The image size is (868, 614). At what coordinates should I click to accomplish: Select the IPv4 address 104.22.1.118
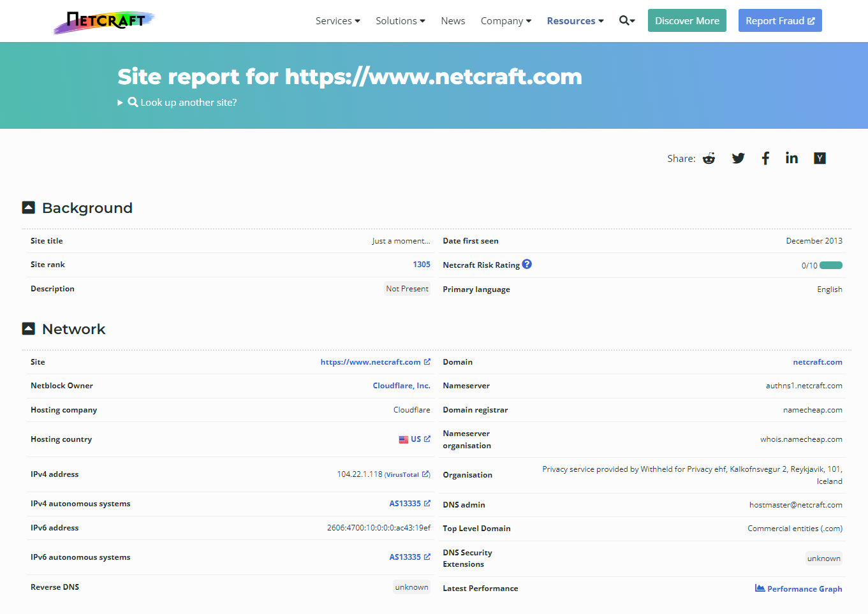tap(360, 474)
